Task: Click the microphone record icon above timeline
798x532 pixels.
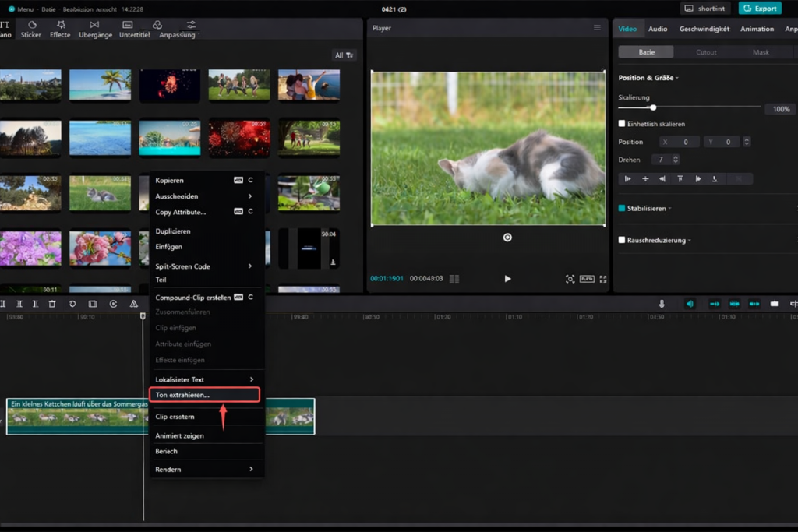Action: click(662, 304)
